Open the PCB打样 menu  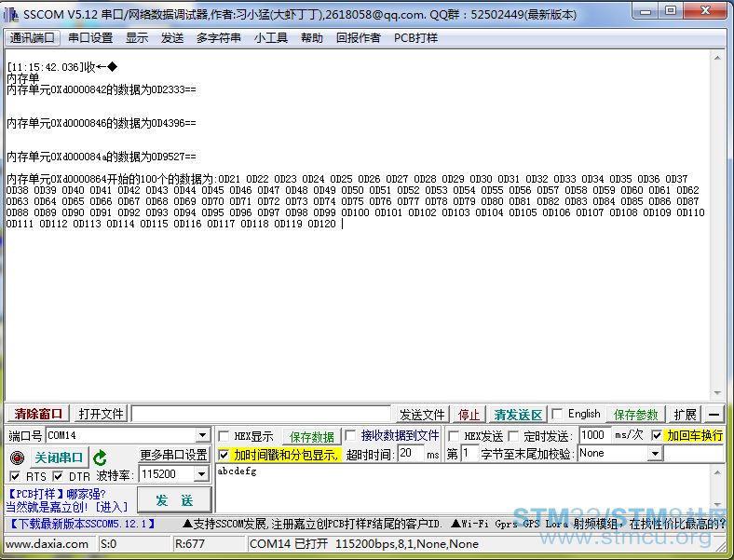[415, 38]
